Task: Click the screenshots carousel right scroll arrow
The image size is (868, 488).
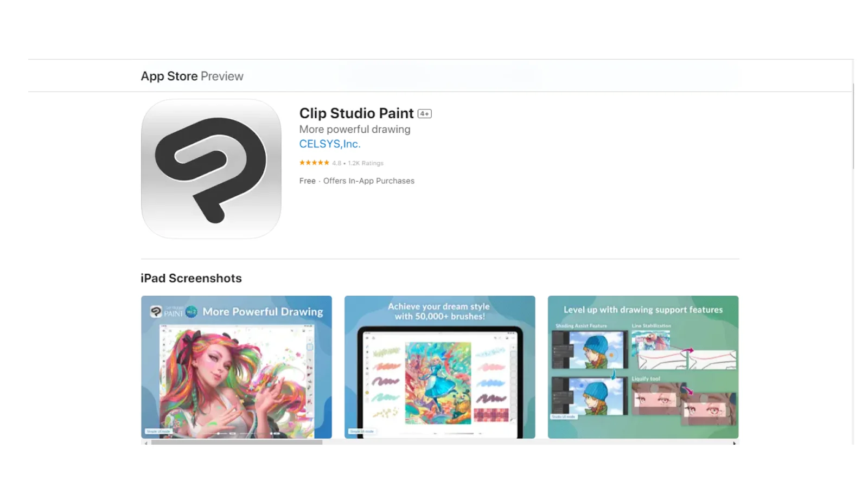Action: pos(734,442)
